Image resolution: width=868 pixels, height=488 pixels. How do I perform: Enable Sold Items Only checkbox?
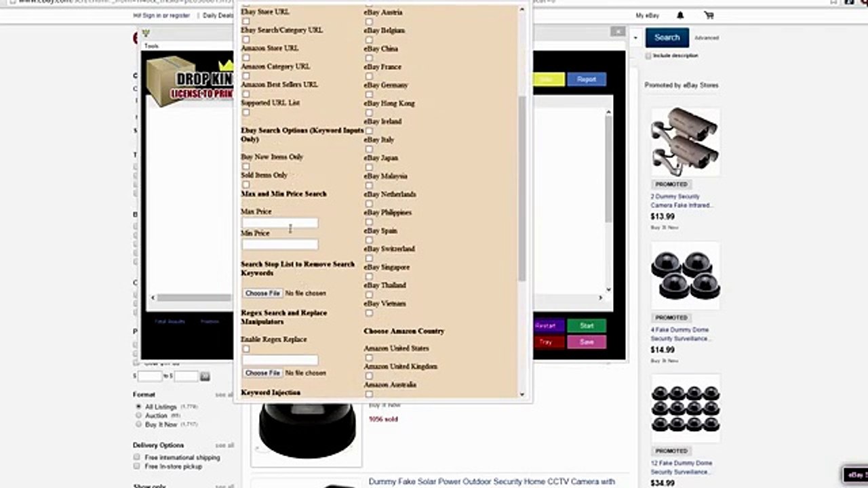click(x=245, y=185)
